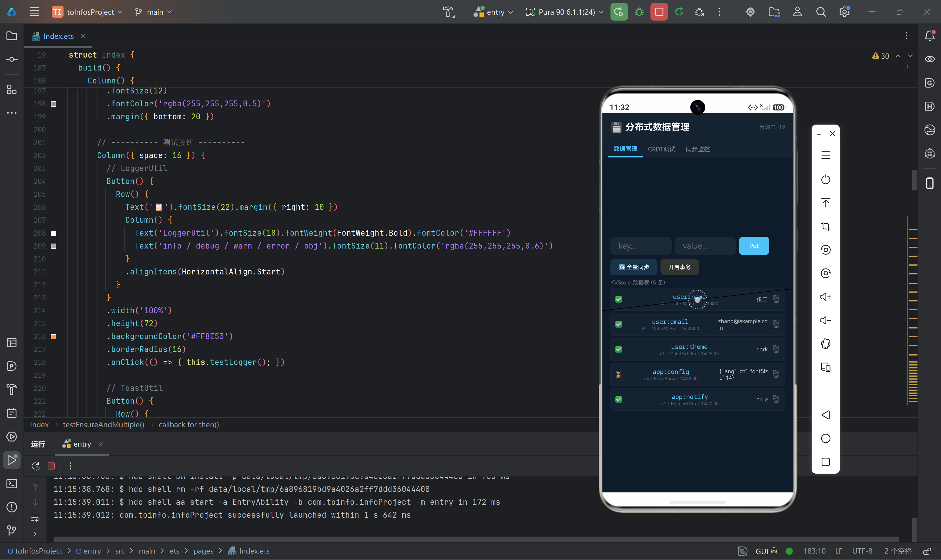Toggle the user:name row checkbox

point(618,299)
